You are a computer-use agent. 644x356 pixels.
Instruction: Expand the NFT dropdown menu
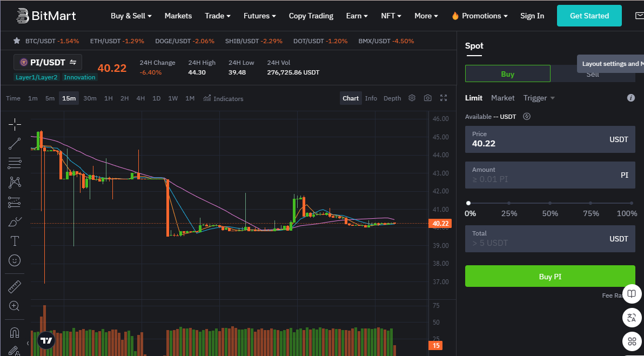click(391, 16)
